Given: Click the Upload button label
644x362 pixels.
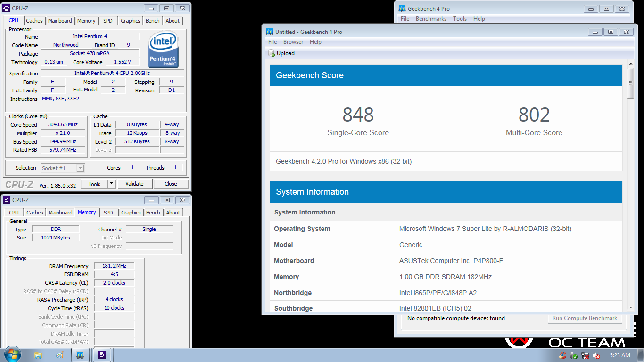Looking at the screenshot, I should [x=286, y=53].
